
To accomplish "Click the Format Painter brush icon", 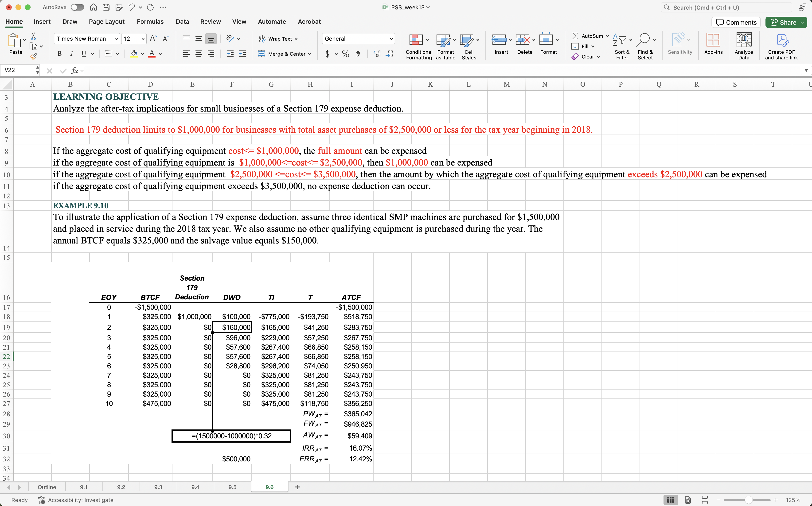I will point(34,57).
